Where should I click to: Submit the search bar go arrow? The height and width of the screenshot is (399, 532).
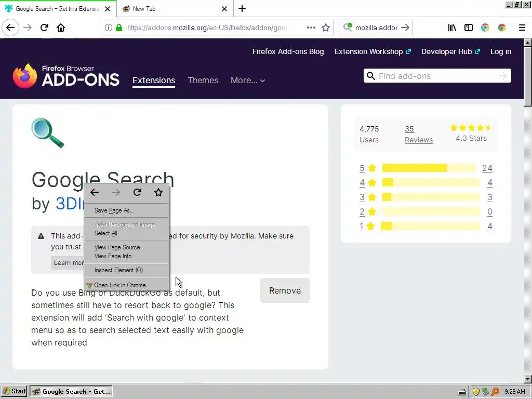(x=405, y=28)
